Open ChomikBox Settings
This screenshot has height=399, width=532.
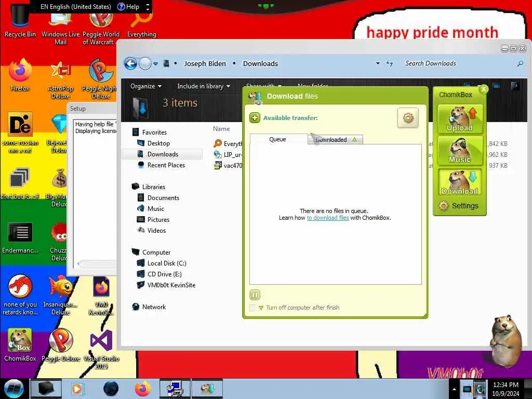point(459,206)
